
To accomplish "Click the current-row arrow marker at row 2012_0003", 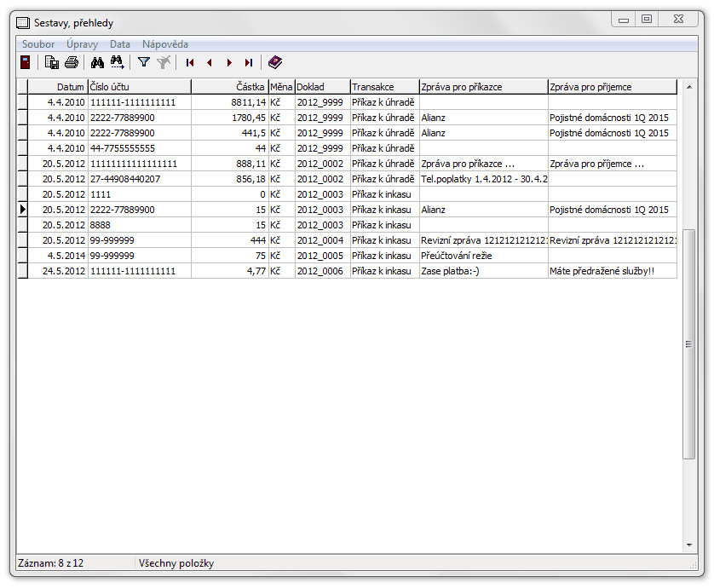I will click(x=22, y=210).
